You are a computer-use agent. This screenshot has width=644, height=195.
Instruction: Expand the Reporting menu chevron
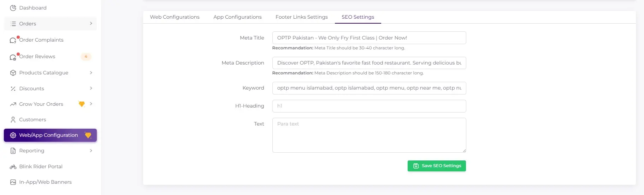(91, 151)
